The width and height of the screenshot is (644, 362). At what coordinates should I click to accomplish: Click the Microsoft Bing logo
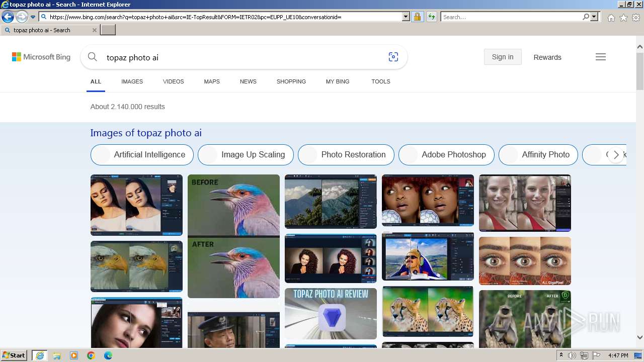[x=41, y=57]
